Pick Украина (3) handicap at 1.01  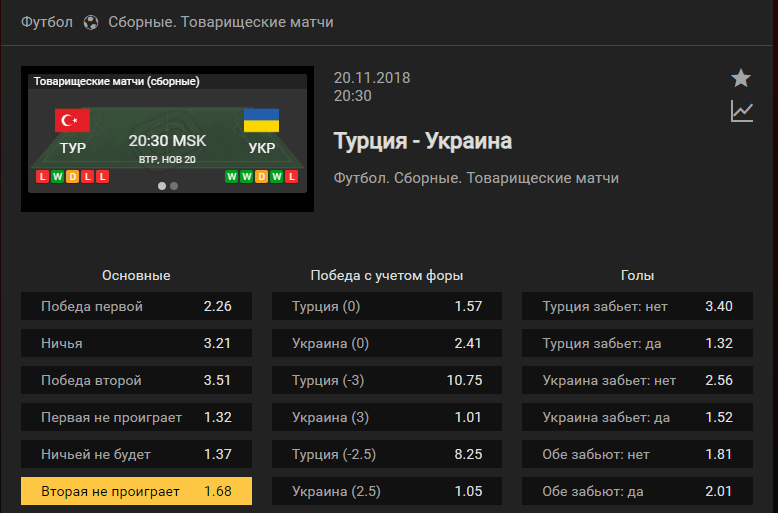pyautogui.click(x=387, y=417)
